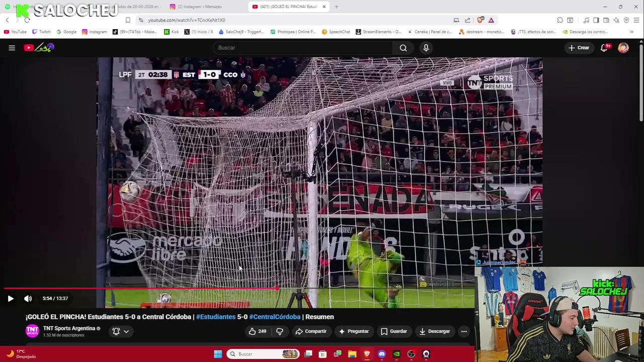Open the weather widget showing 17°C Despejado
The width and height of the screenshot is (644, 362).
coord(20,354)
